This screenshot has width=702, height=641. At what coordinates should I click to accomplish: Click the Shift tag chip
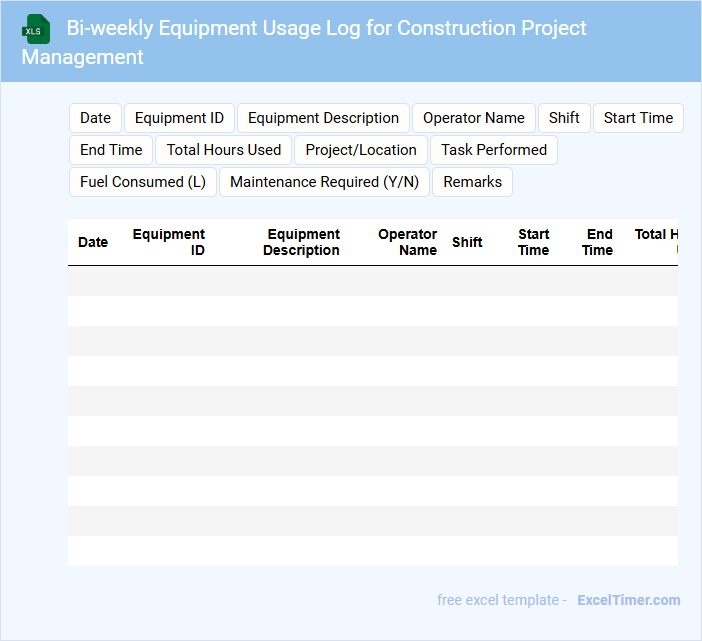click(564, 118)
